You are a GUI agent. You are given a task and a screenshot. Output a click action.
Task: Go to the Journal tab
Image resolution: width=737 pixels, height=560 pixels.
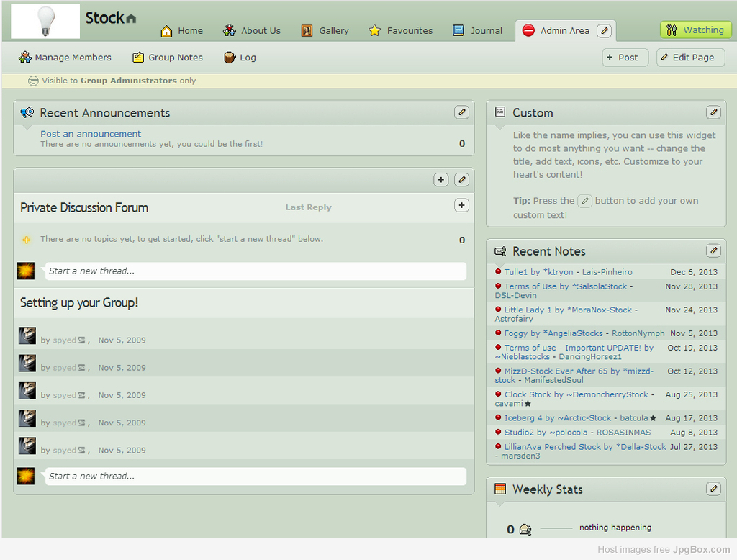pyautogui.click(x=477, y=31)
